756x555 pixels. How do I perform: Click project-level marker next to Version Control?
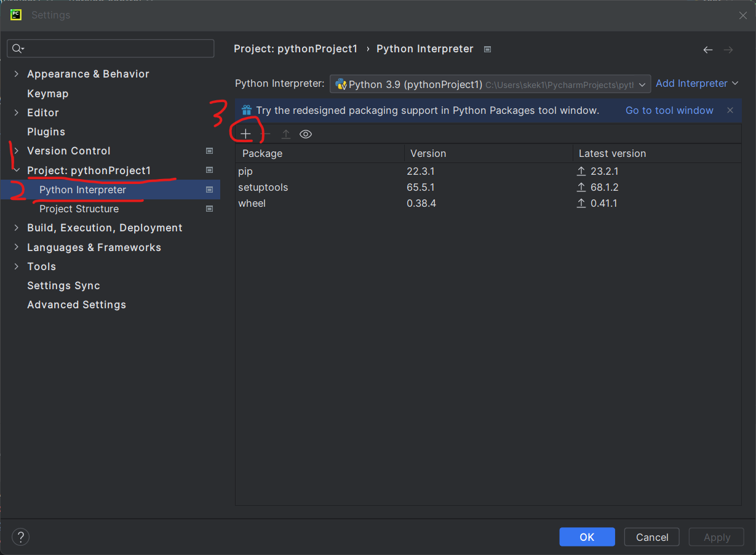tap(209, 151)
